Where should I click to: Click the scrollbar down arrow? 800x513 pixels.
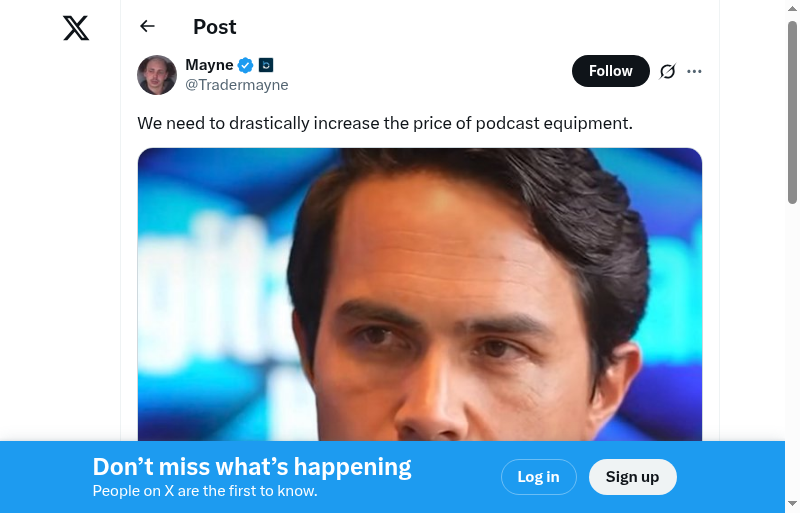click(x=792, y=504)
